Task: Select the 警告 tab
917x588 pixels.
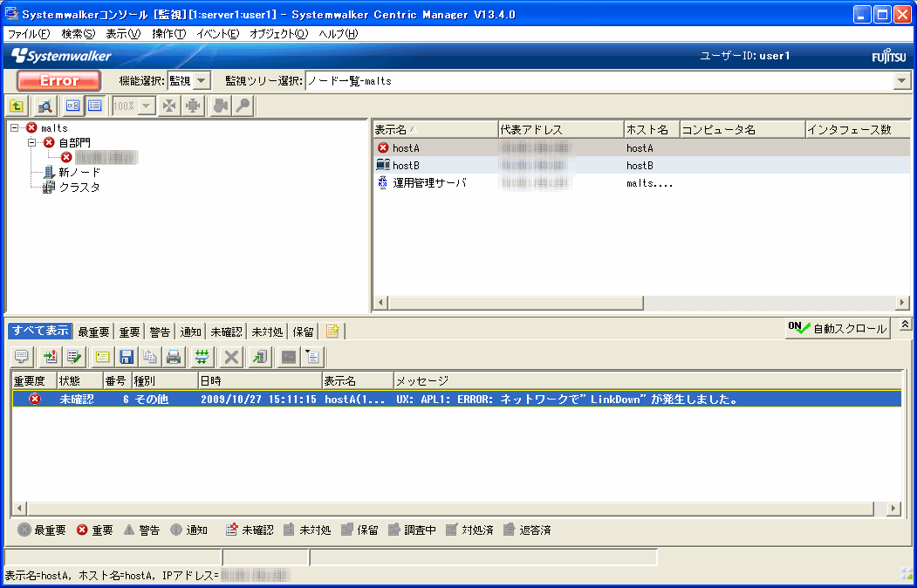Action: [160, 332]
